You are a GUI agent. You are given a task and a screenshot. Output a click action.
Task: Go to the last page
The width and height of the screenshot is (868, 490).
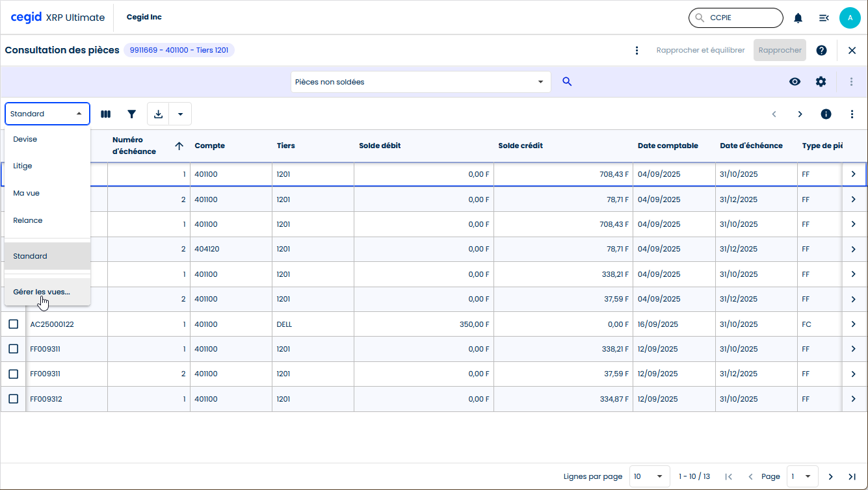tap(852, 476)
